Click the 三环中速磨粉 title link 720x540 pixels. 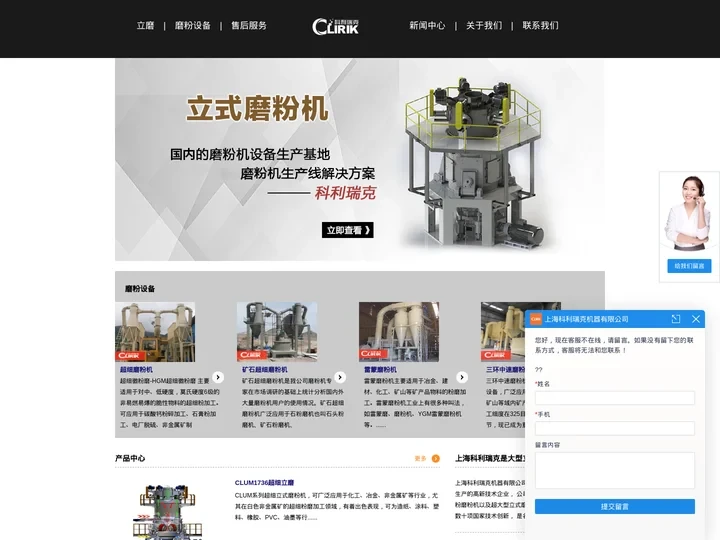505,369
